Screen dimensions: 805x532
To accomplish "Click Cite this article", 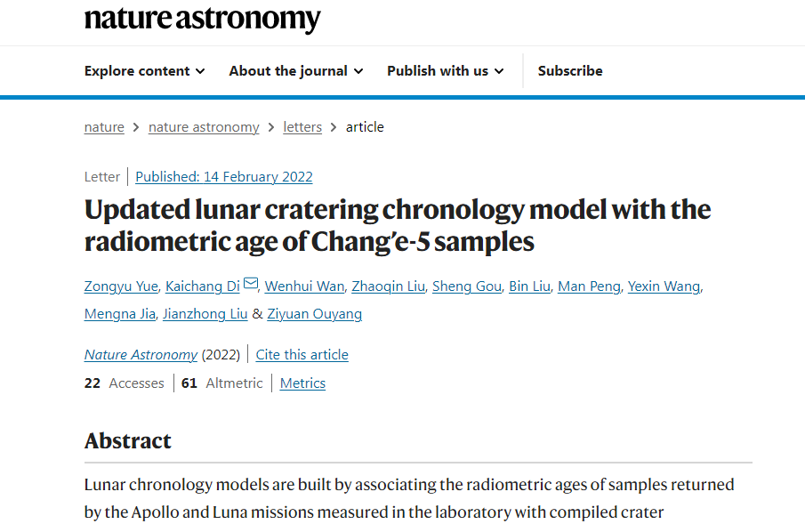I will pos(302,355).
